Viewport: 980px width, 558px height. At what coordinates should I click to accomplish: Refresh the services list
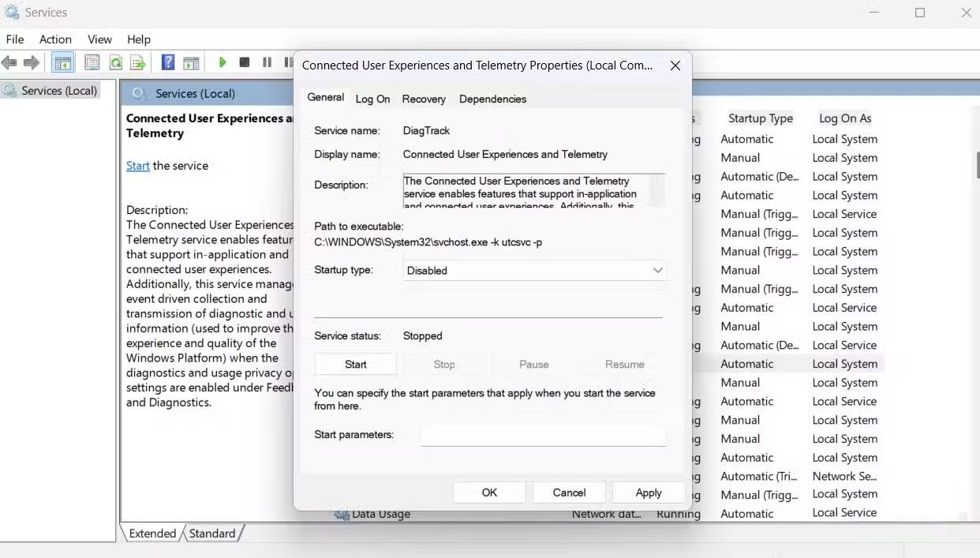(x=116, y=62)
